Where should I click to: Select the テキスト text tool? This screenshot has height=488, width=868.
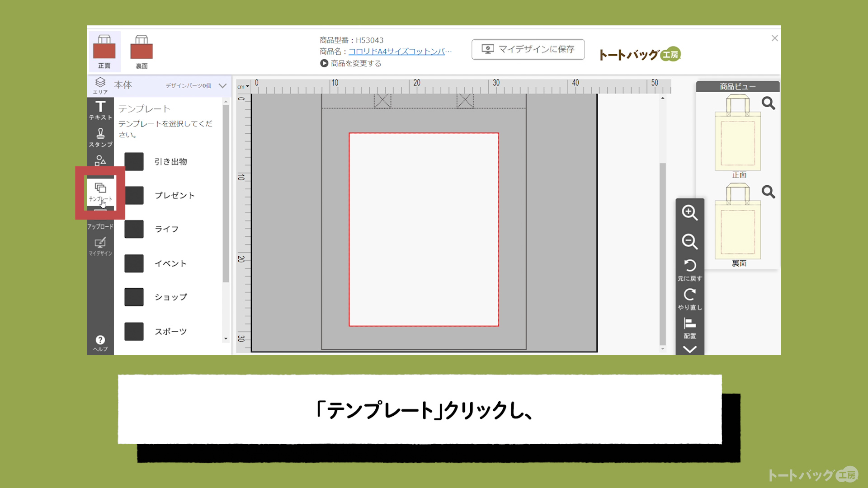100,110
